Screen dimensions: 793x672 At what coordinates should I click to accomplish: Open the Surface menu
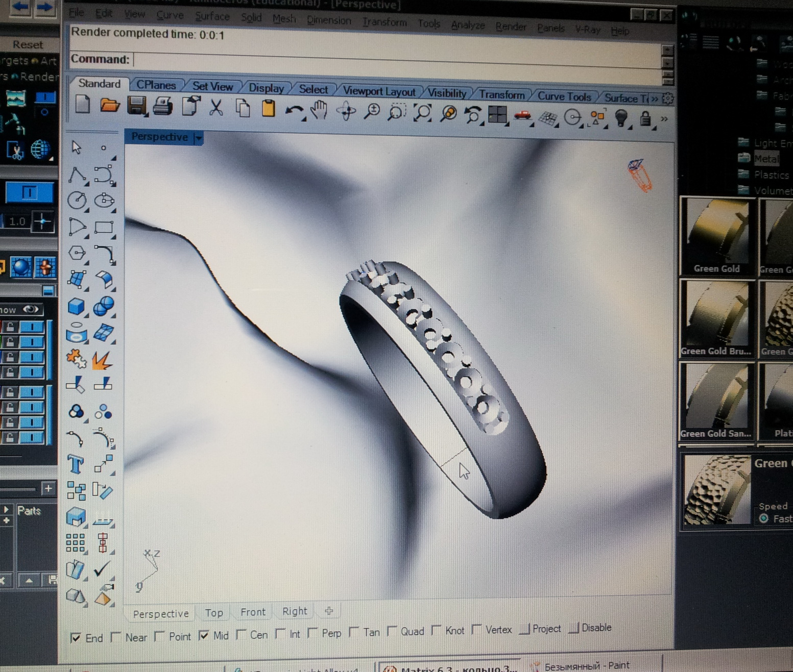(x=212, y=16)
